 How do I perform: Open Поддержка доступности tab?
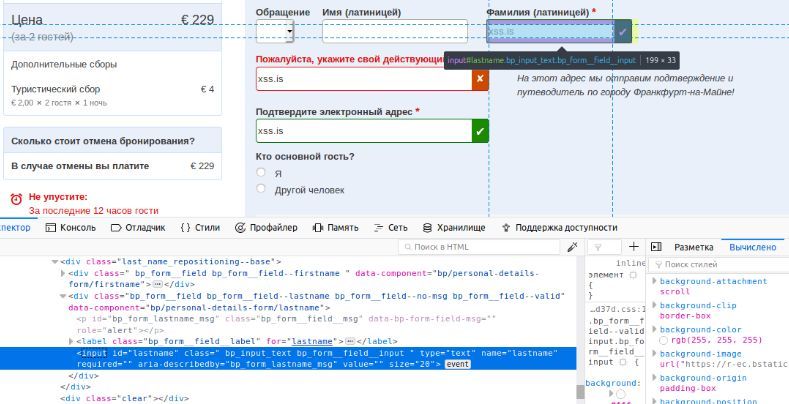click(x=559, y=228)
